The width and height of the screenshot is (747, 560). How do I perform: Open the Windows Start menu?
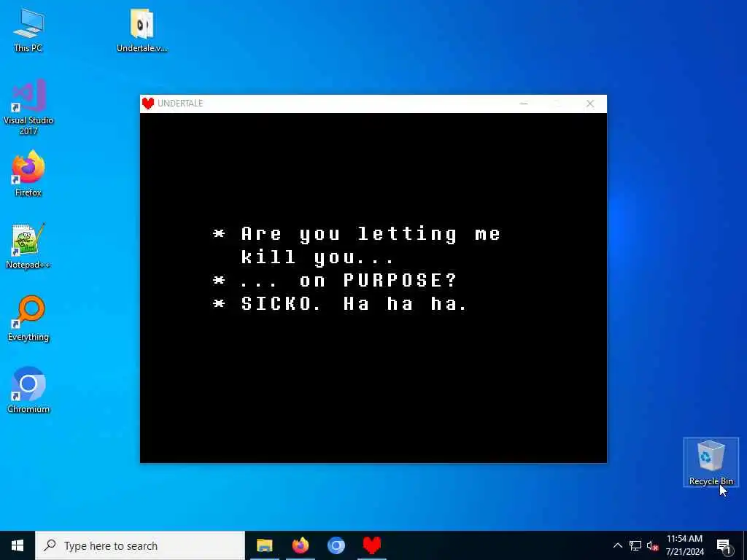pyautogui.click(x=18, y=545)
